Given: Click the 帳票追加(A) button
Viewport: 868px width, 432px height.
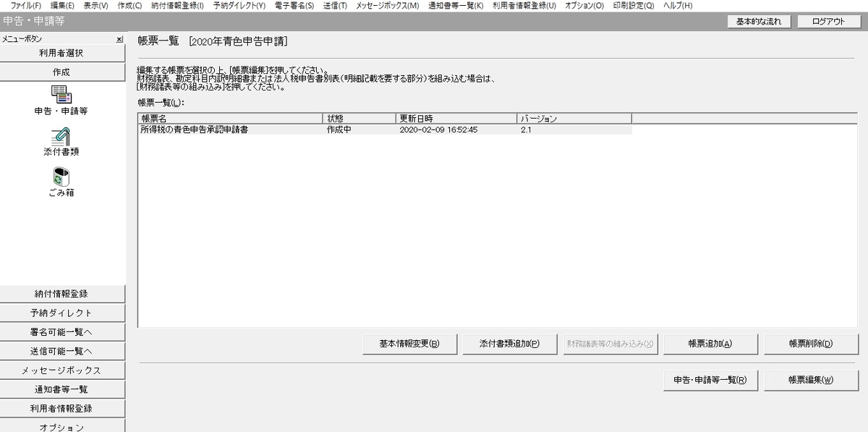Looking at the screenshot, I should click(x=710, y=344).
